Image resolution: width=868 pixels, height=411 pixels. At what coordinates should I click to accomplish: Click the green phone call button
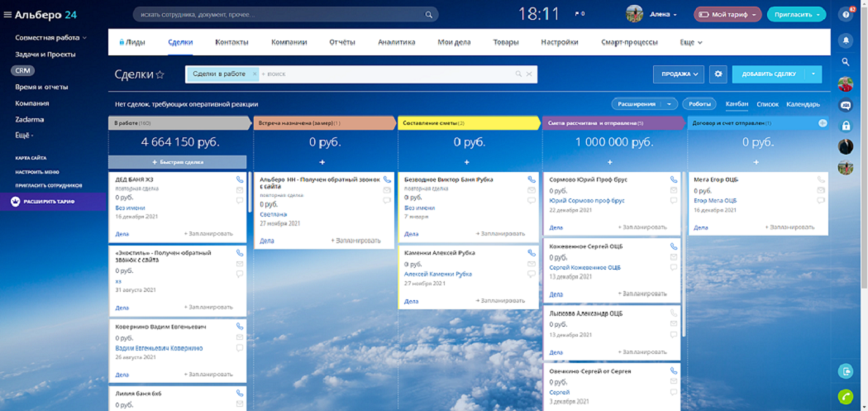pyautogui.click(x=846, y=397)
